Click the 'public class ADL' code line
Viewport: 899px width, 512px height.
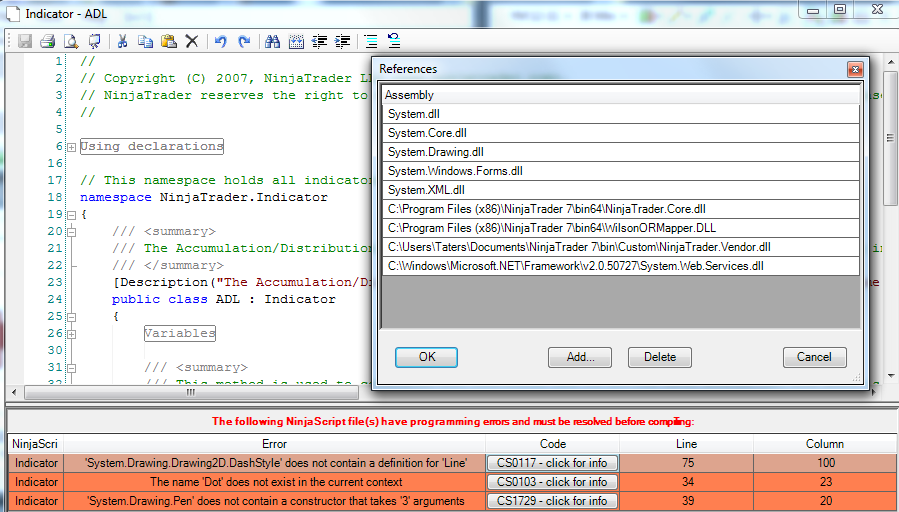tap(224, 299)
